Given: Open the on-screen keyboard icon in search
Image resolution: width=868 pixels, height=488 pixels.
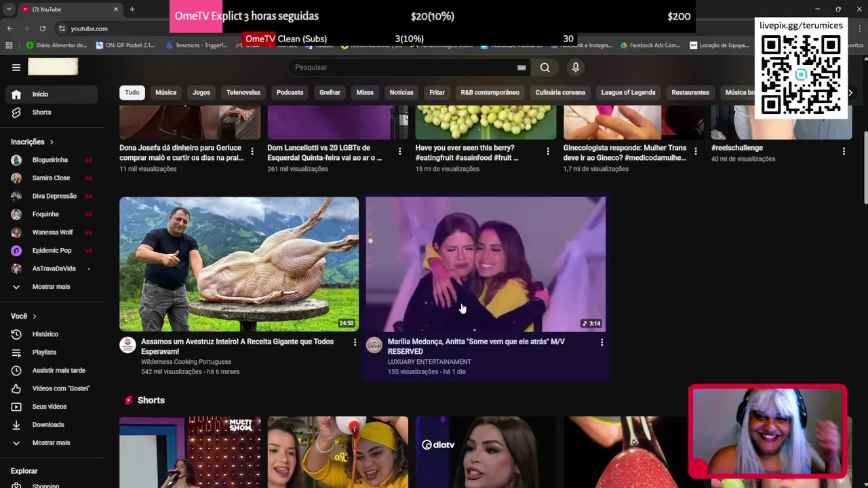Looking at the screenshot, I should click(x=521, y=67).
